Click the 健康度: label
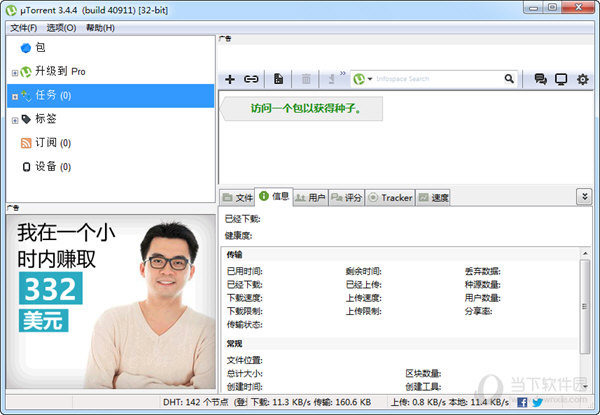The width and height of the screenshot is (600, 415). 238,236
